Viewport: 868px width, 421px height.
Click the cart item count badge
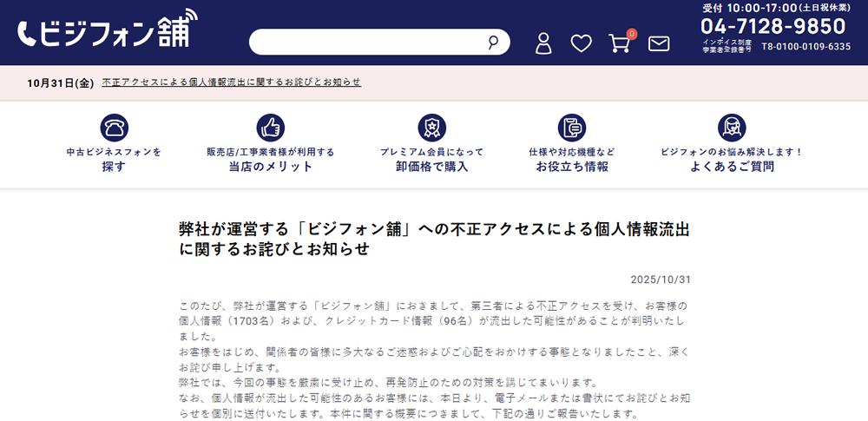(631, 34)
